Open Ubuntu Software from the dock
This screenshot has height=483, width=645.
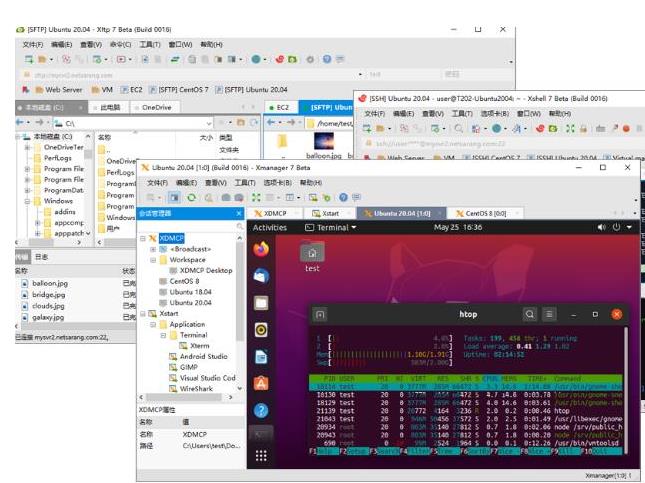click(261, 383)
